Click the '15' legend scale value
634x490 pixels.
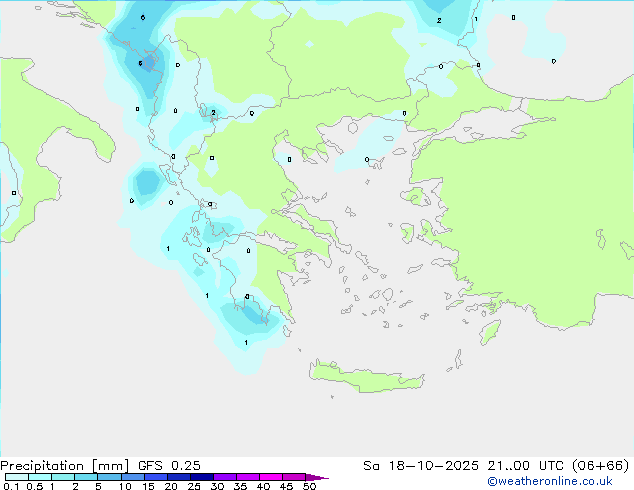pos(148,486)
